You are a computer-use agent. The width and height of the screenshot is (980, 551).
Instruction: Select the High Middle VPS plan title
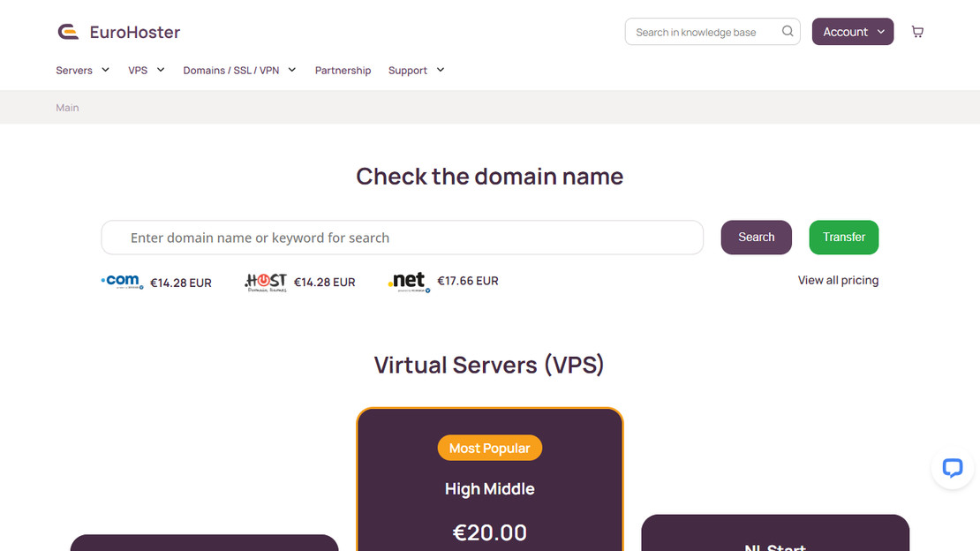[489, 488]
